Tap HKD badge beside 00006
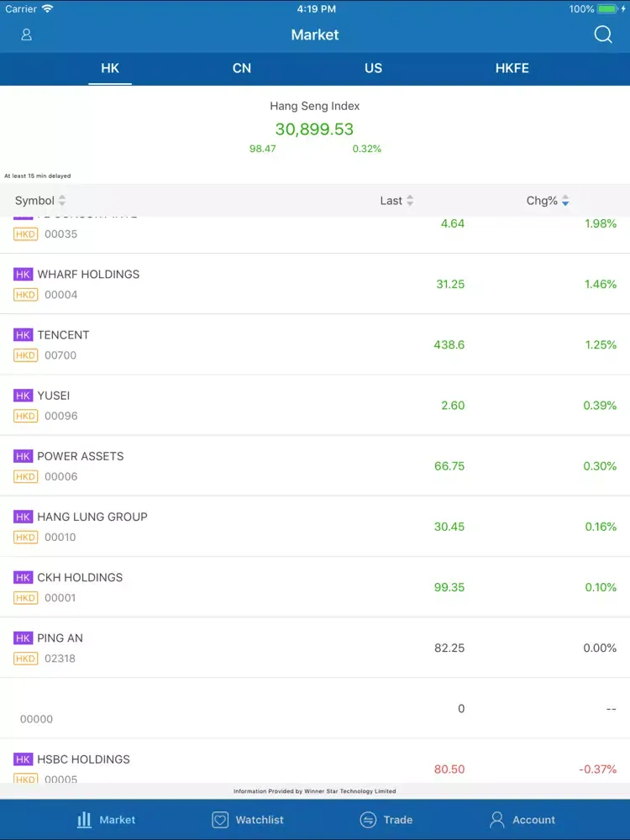 click(26, 476)
